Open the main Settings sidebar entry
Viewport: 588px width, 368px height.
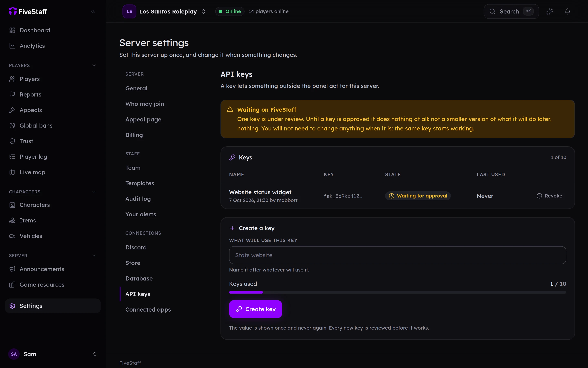pos(53,306)
